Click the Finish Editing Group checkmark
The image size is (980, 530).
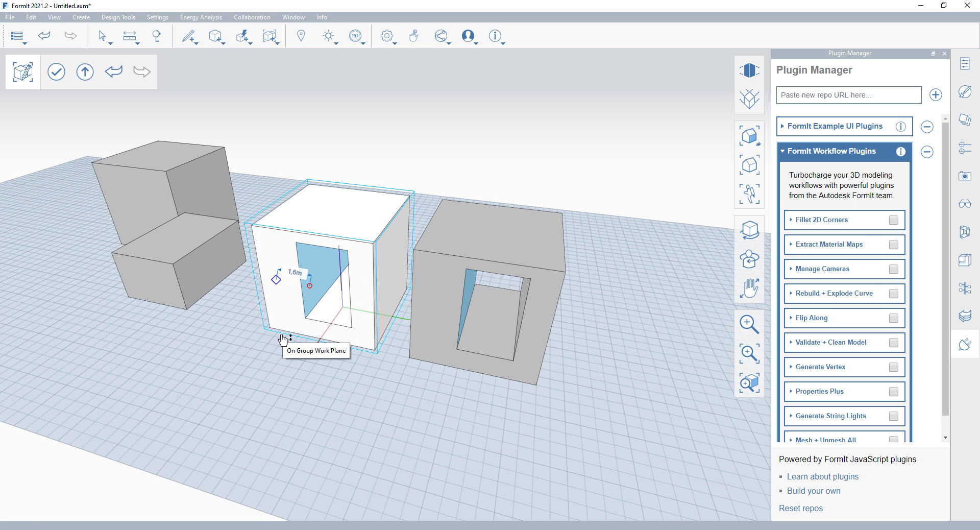click(56, 71)
